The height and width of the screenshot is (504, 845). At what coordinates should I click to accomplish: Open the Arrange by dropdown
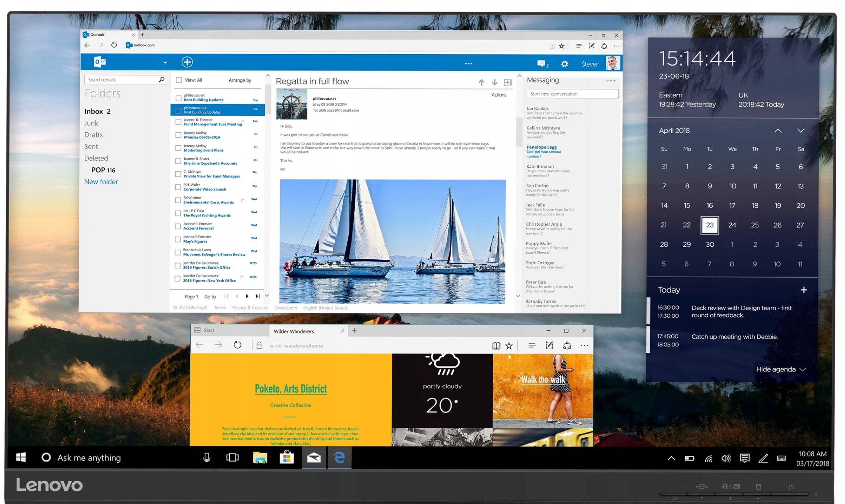click(240, 80)
